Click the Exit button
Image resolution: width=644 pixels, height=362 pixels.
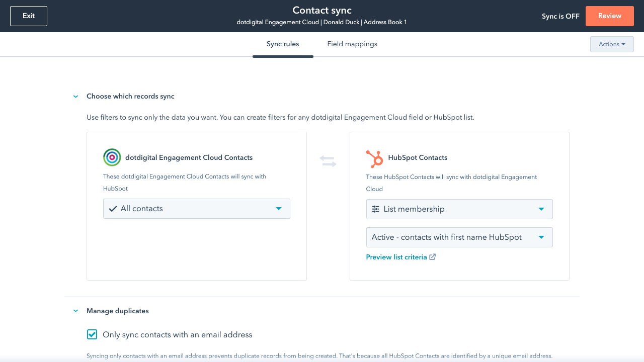[29, 16]
